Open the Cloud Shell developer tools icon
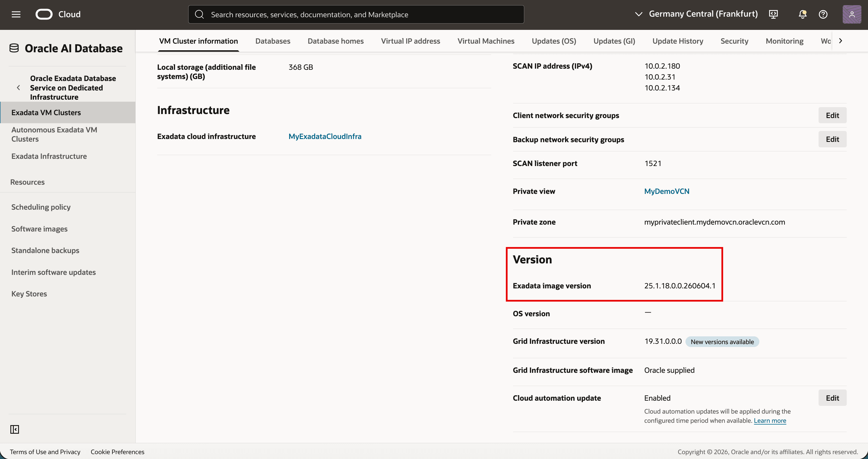 click(x=773, y=14)
